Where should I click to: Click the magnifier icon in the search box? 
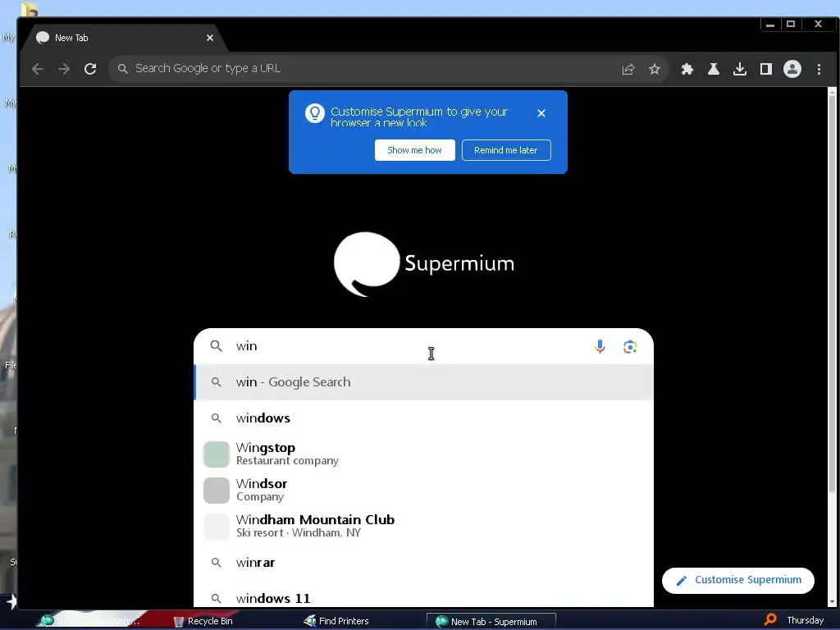coord(216,346)
